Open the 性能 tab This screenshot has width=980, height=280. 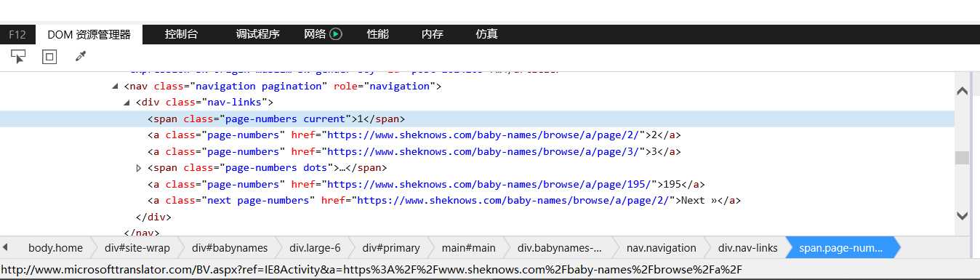378,34
